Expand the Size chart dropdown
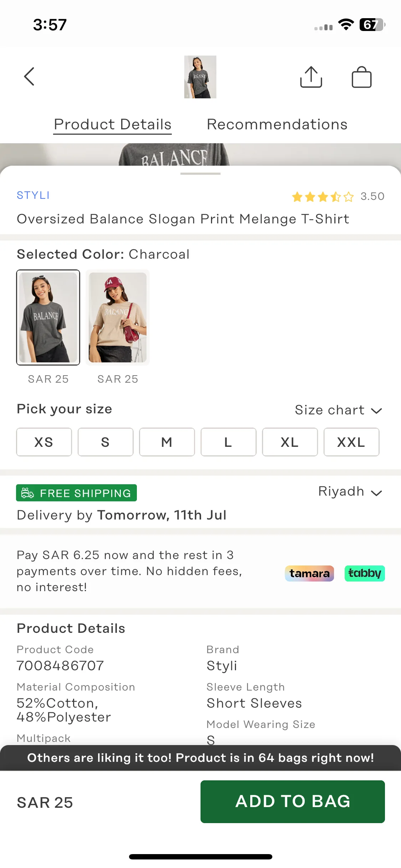Screen dimensions: 401x868 coord(338,410)
